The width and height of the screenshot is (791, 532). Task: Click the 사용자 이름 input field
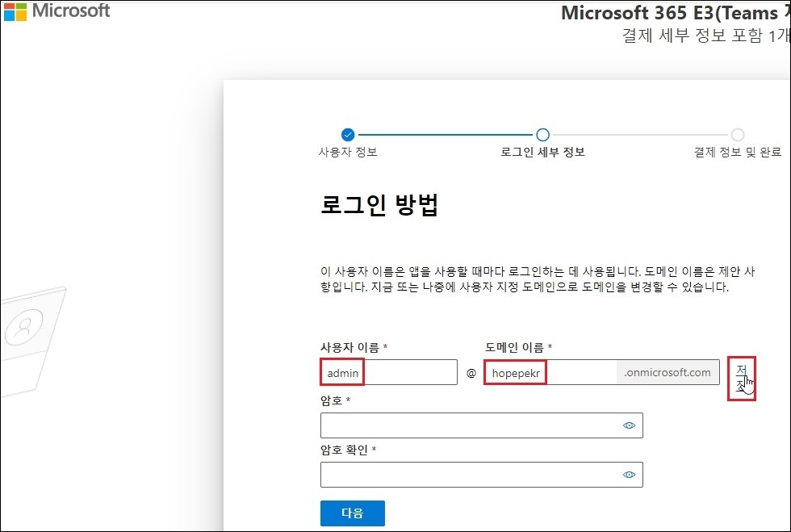point(389,372)
